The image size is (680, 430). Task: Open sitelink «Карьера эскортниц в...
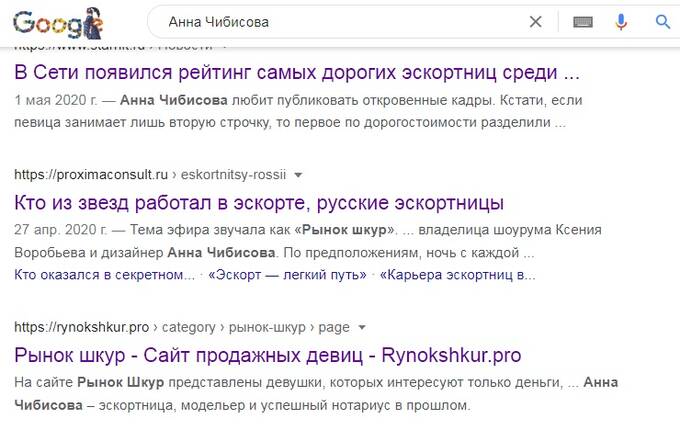pyautogui.click(x=458, y=275)
